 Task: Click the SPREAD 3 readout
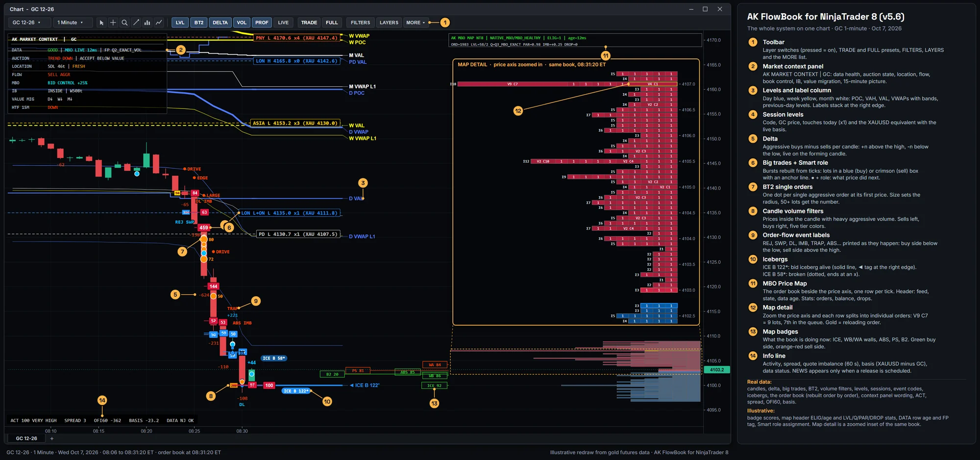click(x=75, y=420)
